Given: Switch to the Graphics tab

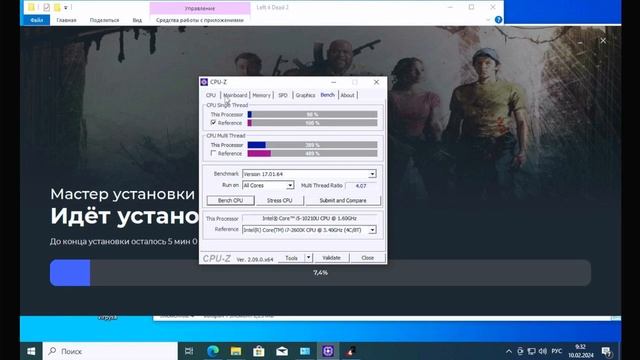Looking at the screenshot, I should tap(305, 95).
